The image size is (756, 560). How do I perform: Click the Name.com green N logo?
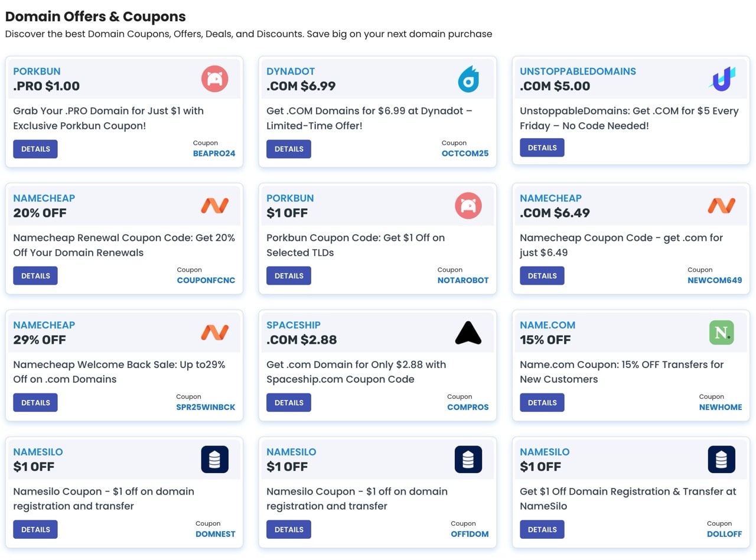(721, 333)
